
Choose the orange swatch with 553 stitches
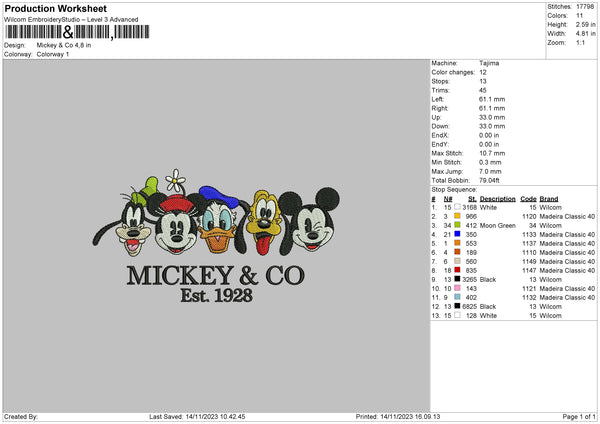[x=457, y=243]
